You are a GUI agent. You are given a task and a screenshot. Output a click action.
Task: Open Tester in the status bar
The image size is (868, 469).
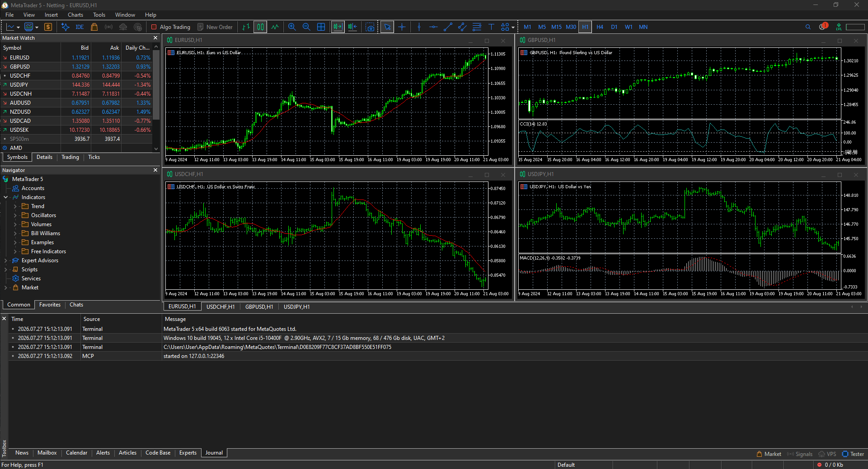[853, 454]
